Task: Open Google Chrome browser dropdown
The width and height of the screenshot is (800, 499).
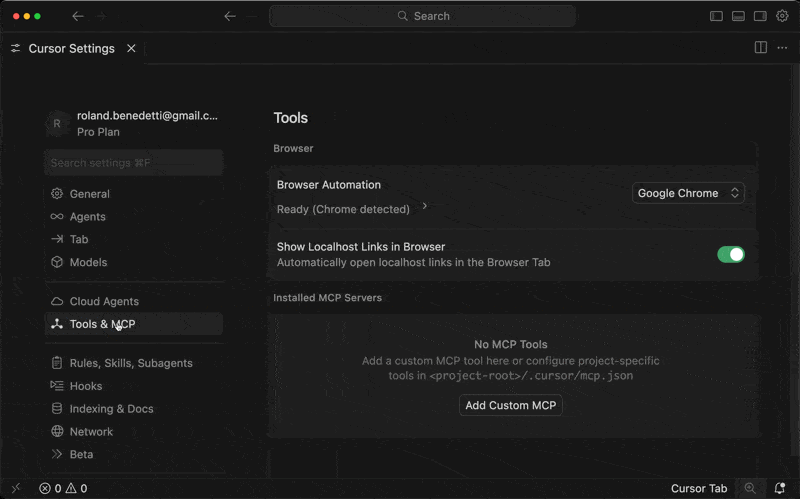Action: coord(688,193)
